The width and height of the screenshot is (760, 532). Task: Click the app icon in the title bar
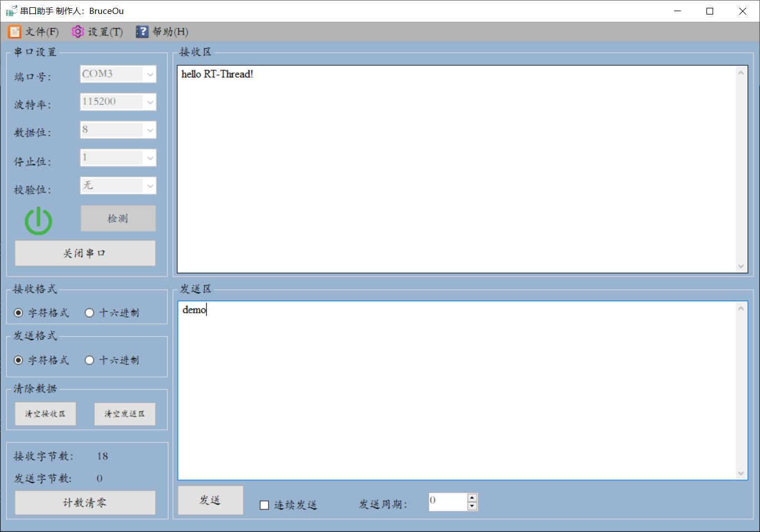11,11
